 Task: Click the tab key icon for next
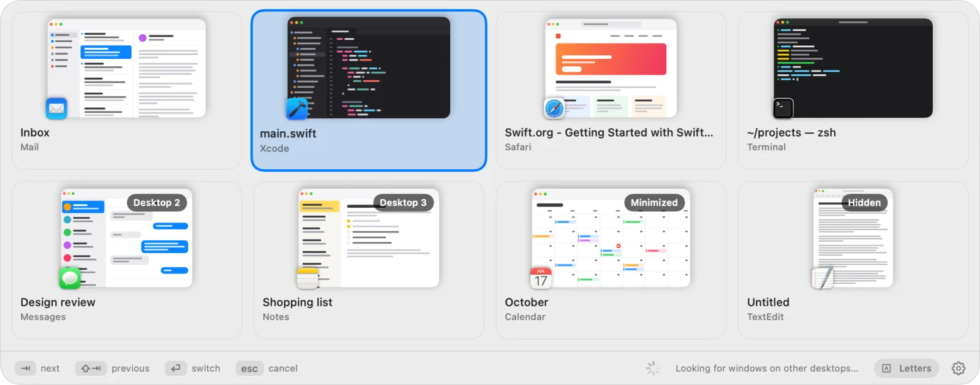tap(25, 368)
